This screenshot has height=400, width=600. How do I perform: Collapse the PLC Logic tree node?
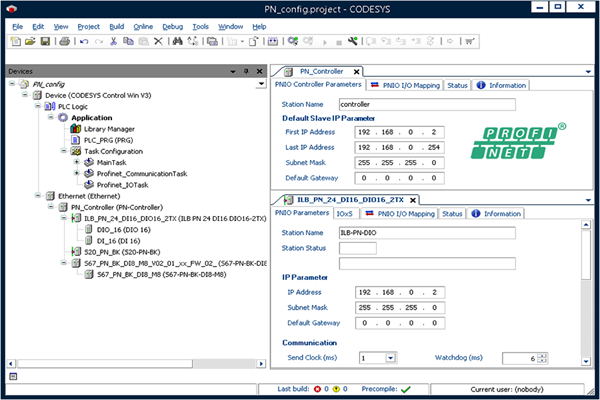pos(38,106)
